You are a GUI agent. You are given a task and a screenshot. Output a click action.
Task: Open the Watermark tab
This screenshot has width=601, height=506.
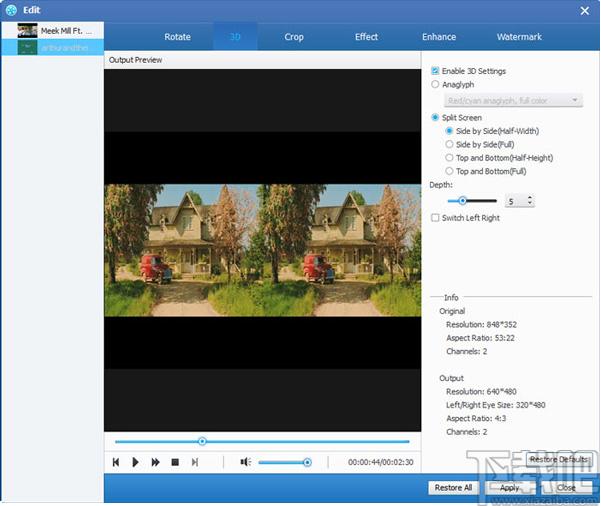519,37
